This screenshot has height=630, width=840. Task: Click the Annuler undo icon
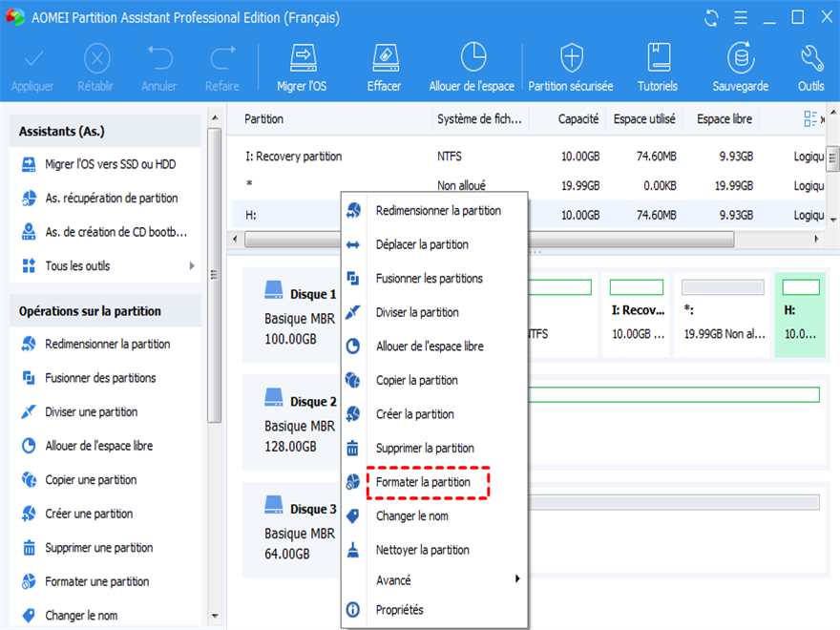click(159, 58)
